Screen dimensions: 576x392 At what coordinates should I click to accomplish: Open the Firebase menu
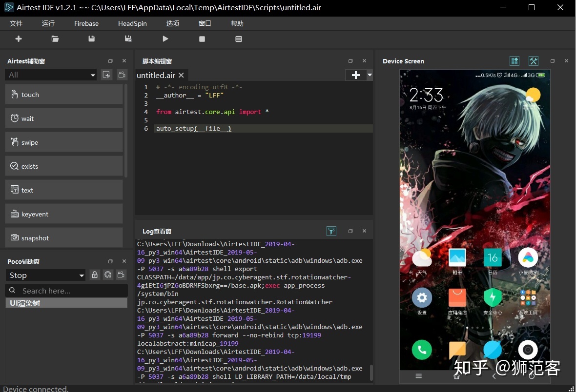(x=86, y=23)
